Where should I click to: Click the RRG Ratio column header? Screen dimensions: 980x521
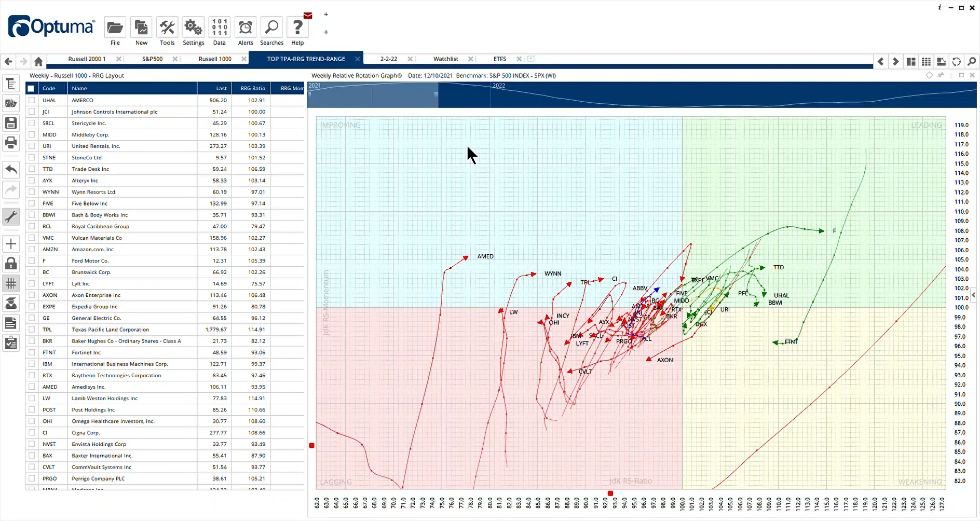point(253,88)
